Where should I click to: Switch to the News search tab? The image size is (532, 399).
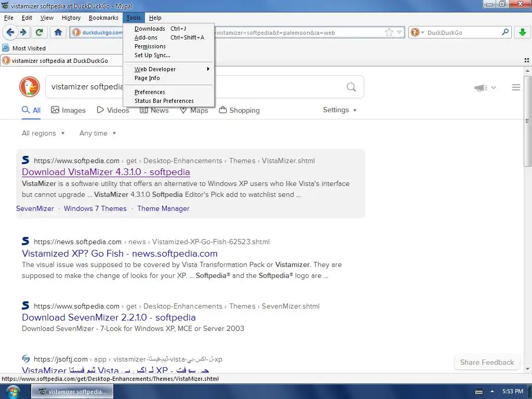[x=154, y=110]
